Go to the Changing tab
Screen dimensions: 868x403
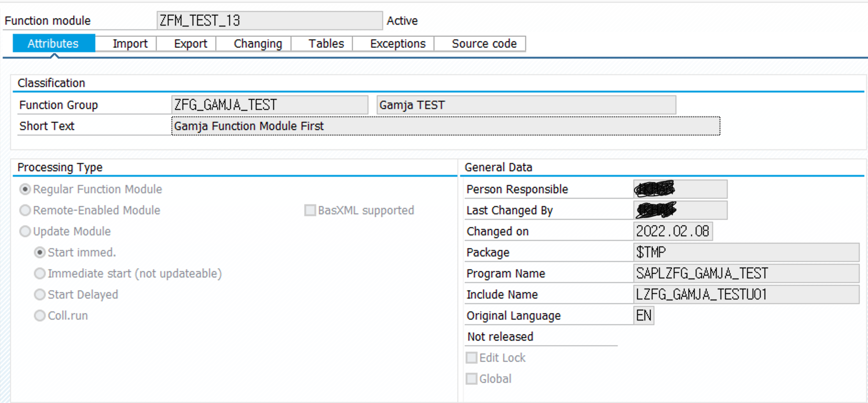(258, 44)
